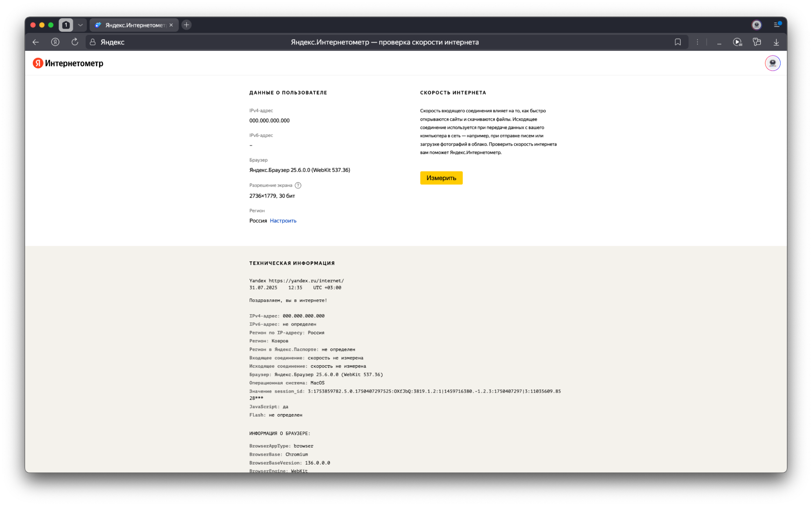The width and height of the screenshot is (812, 506).
Task: Click the Регион: Ковров line
Action: click(x=269, y=341)
